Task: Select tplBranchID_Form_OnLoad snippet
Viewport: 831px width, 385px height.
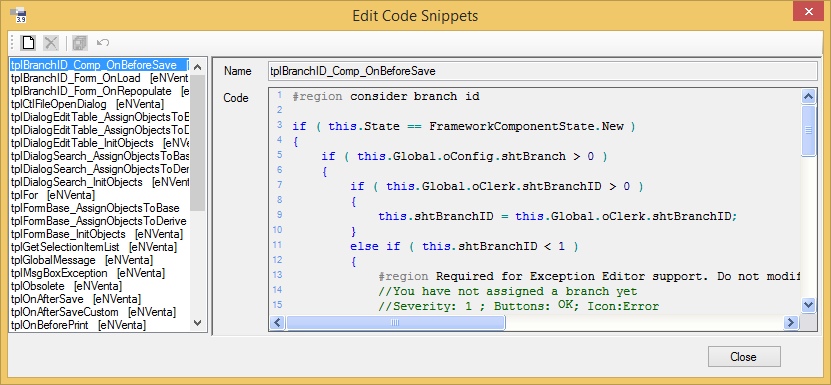Action: 99,78
